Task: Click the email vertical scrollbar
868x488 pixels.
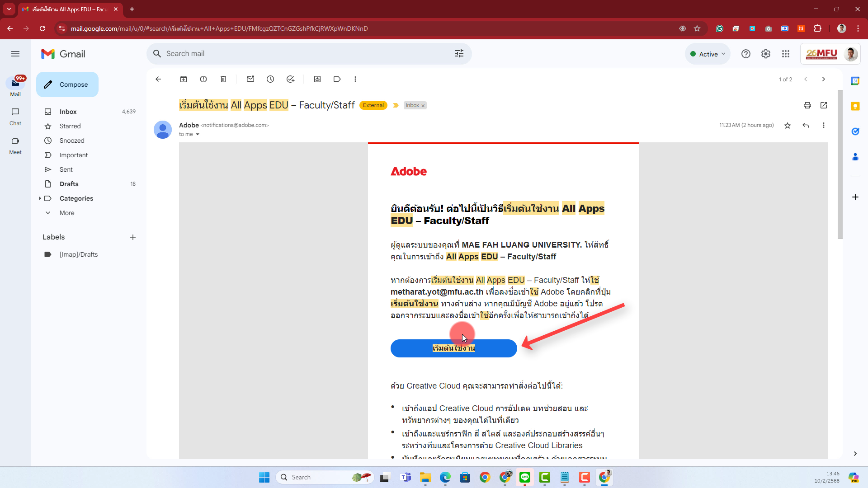Action: point(840,164)
